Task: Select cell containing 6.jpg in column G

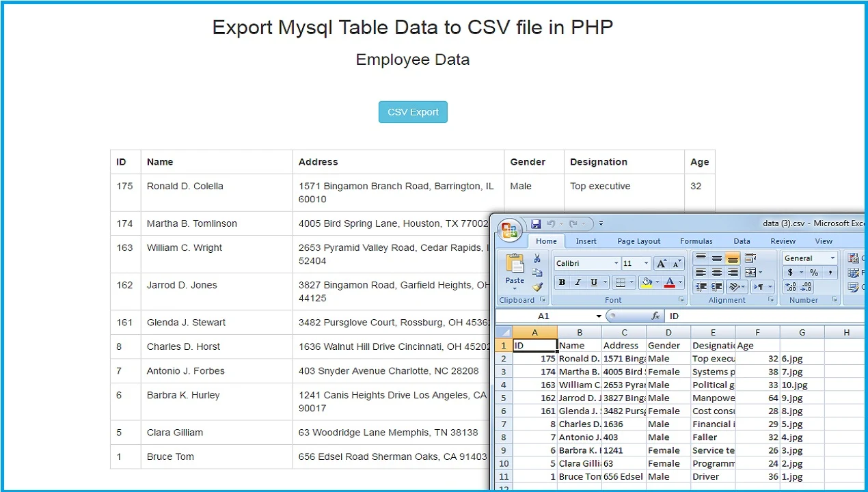Action: pyautogui.click(x=802, y=359)
